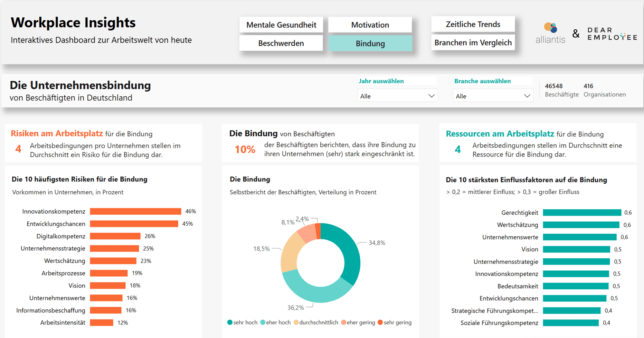Click the Unternehmensstrategie 25% risk bar

point(114,248)
